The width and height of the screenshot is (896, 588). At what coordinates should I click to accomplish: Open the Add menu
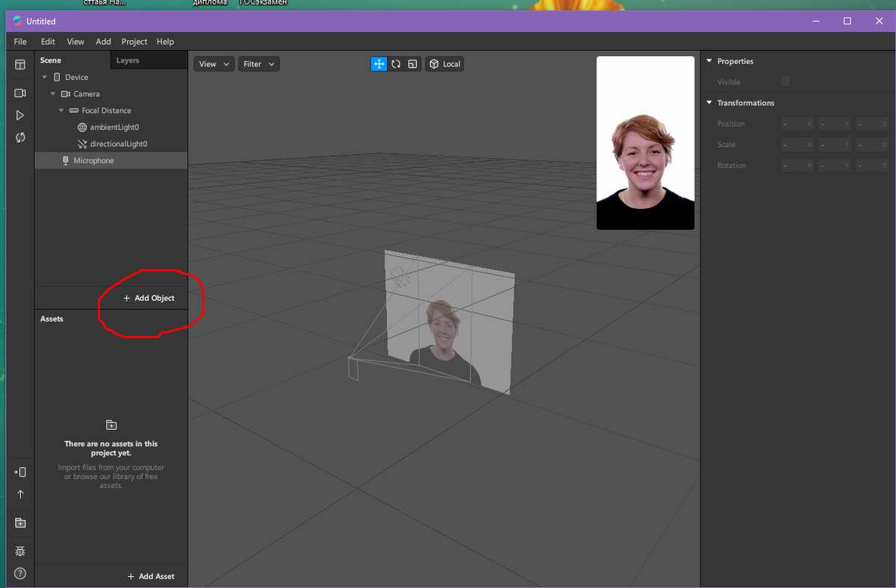103,42
